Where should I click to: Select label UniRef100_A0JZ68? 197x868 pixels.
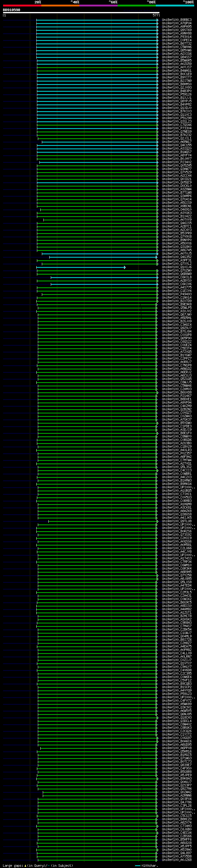pos(177,860)
